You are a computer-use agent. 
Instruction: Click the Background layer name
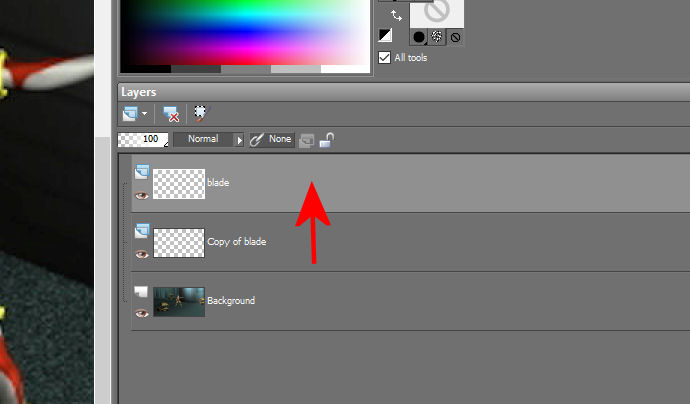[x=231, y=301]
